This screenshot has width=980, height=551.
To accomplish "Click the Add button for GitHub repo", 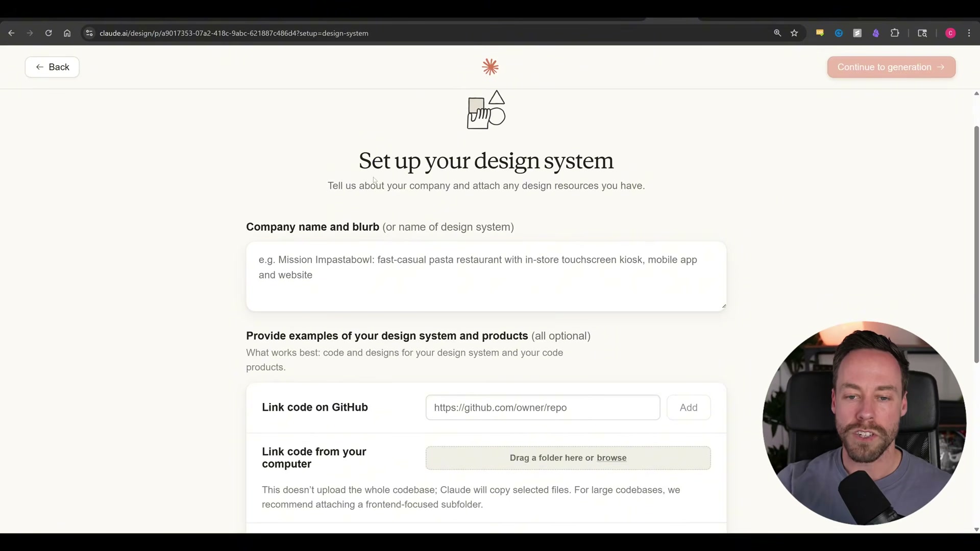I will pyautogui.click(x=688, y=407).
